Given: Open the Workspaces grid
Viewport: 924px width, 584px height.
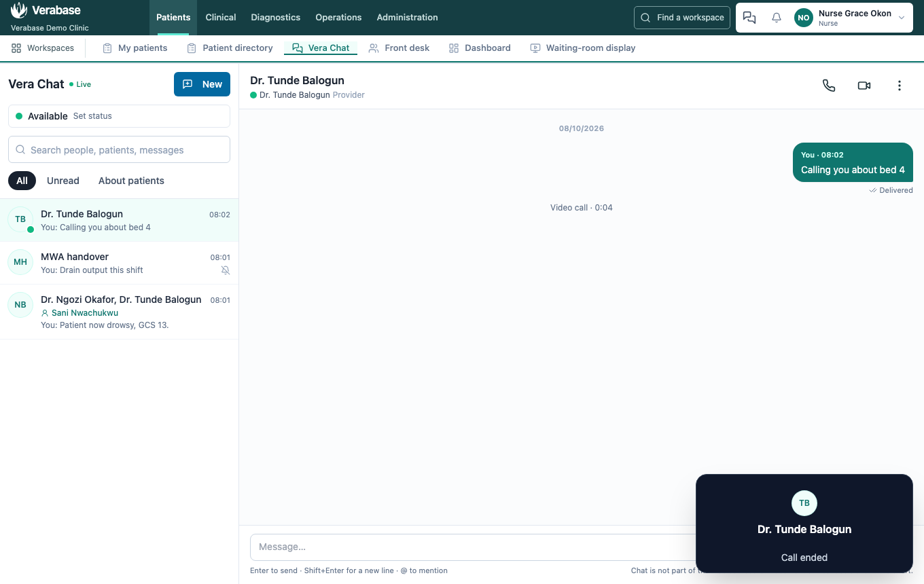Looking at the screenshot, I should [43, 48].
